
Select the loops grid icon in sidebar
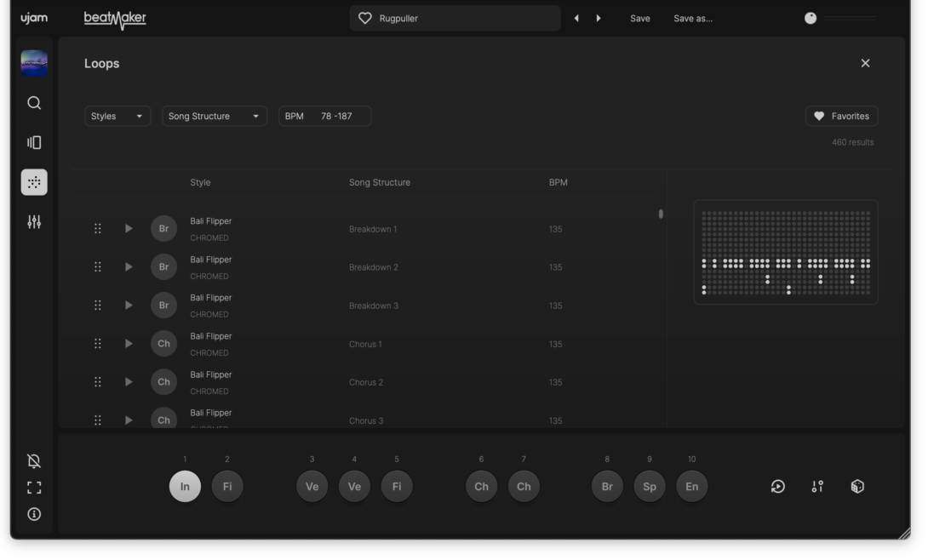(34, 182)
